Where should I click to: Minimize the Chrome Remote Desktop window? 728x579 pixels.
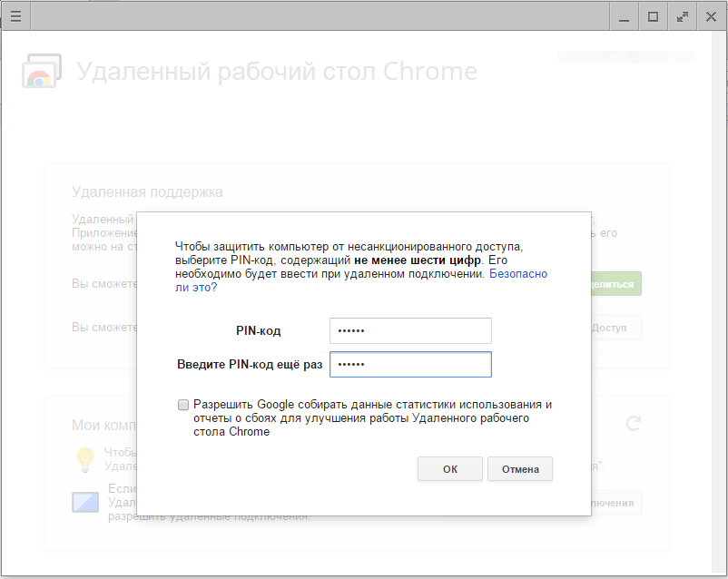[x=624, y=17]
